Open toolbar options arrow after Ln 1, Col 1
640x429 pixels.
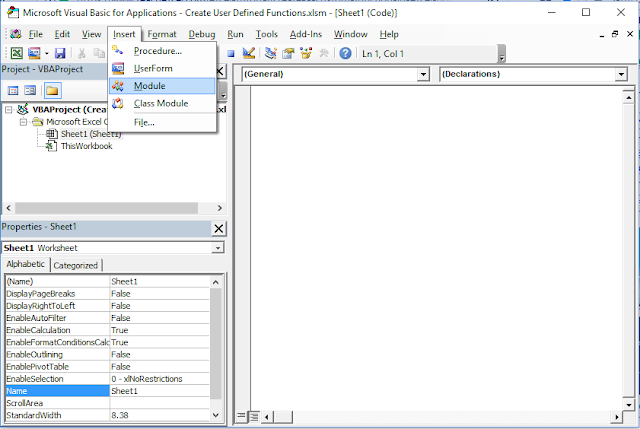502,53
